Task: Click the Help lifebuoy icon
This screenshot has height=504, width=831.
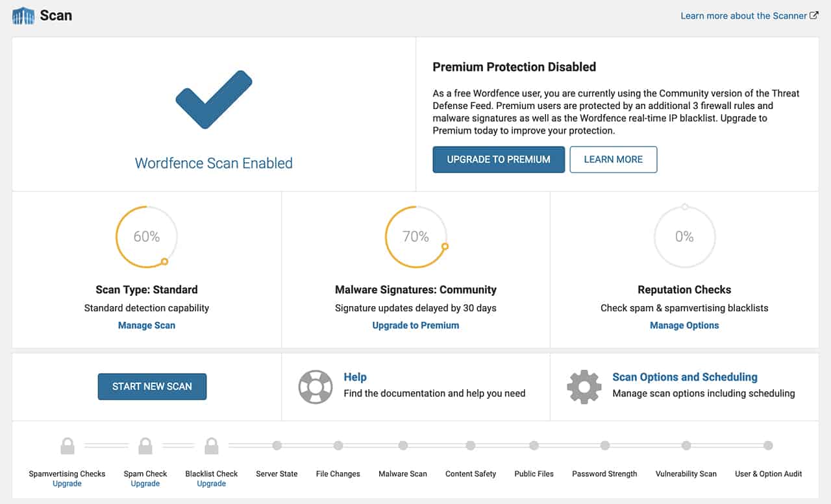Action: 316,387
